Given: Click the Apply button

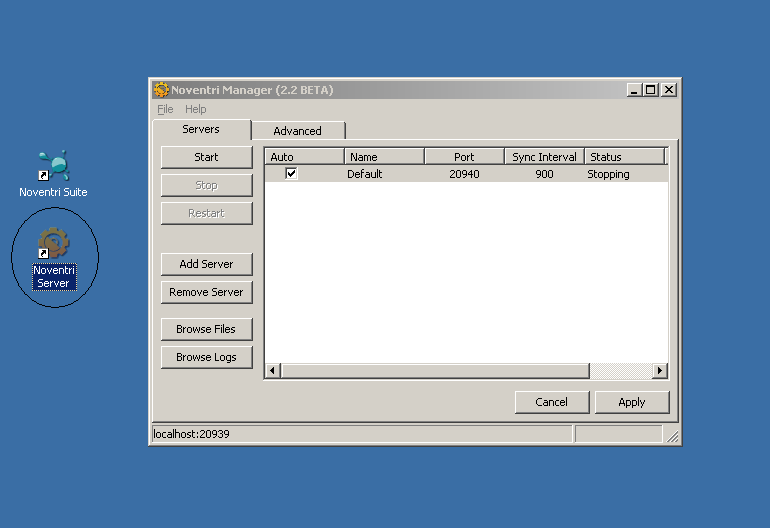Looking at the screenshot, I should [x=632, y=402].
